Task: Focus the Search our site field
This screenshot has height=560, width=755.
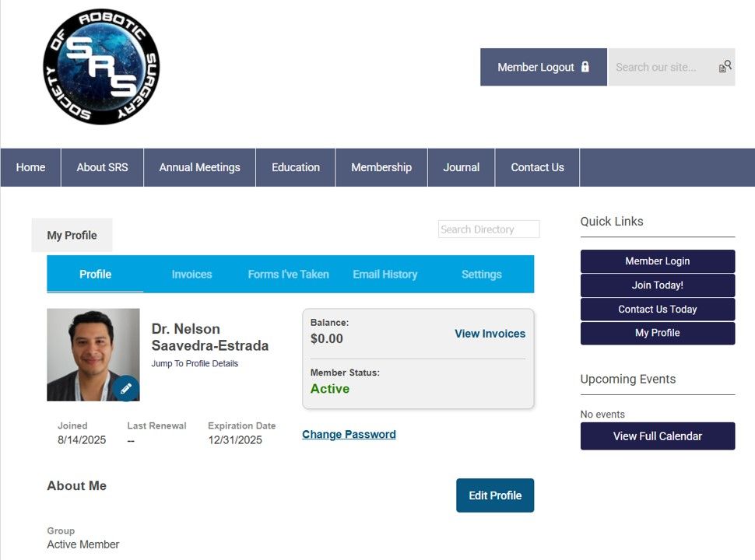Action: click(x=662, y=67)
